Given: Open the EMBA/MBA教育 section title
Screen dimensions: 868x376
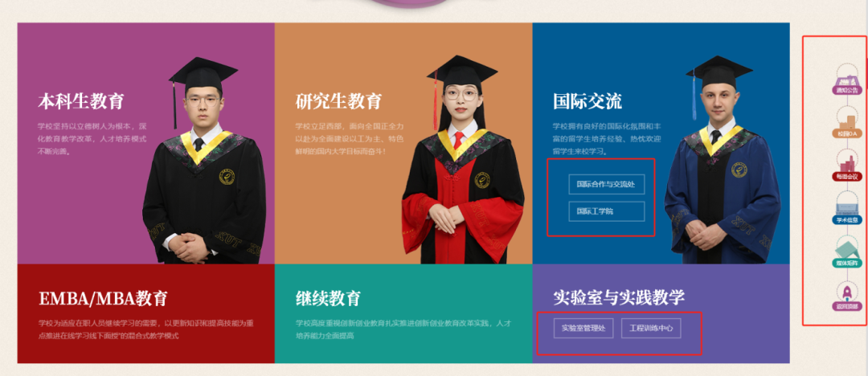Looking at the screenshot, I should pos(103,299).
